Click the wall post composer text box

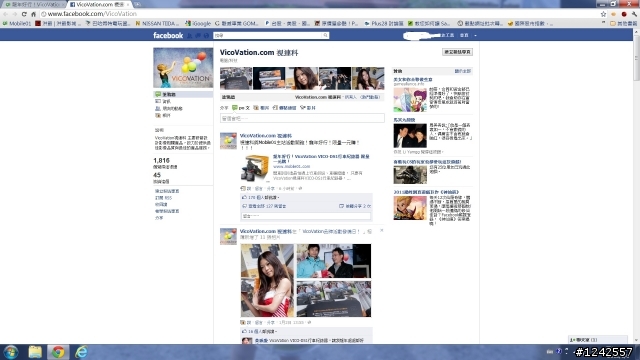302,118
